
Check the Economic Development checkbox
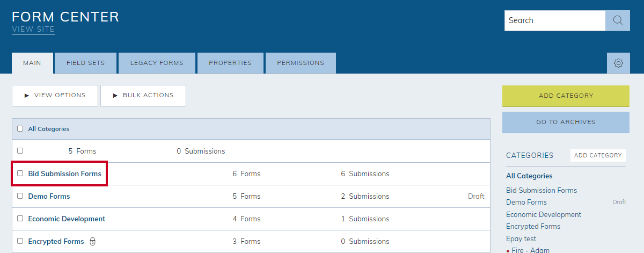point(20,219)
